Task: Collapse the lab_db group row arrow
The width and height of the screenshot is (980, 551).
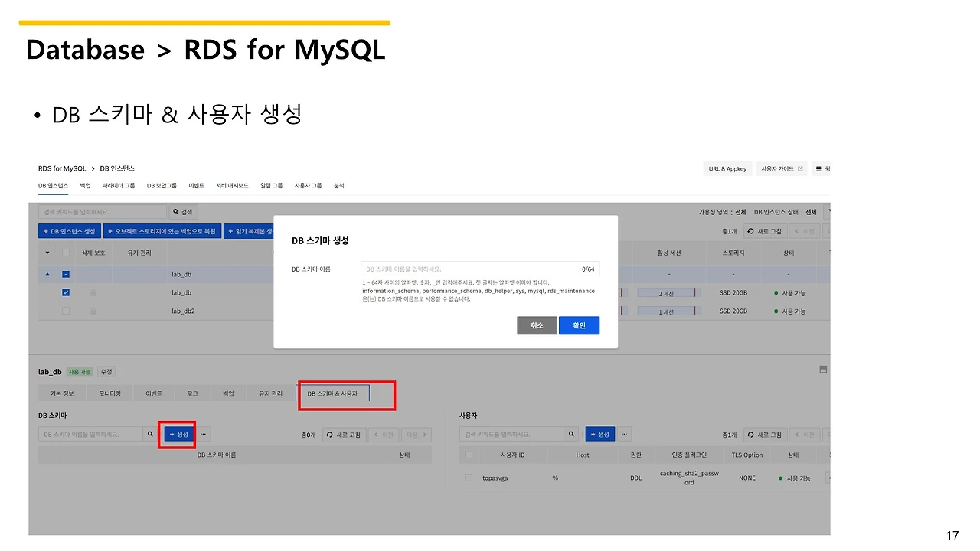Action: pyautogui.click(x=47, y=274)
